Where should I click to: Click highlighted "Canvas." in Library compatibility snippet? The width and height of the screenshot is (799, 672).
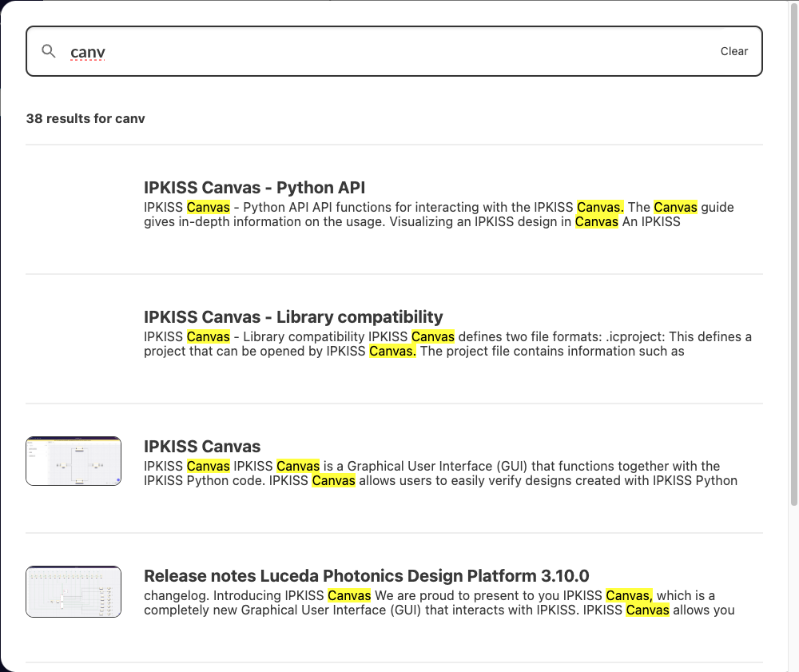point(392,352)
